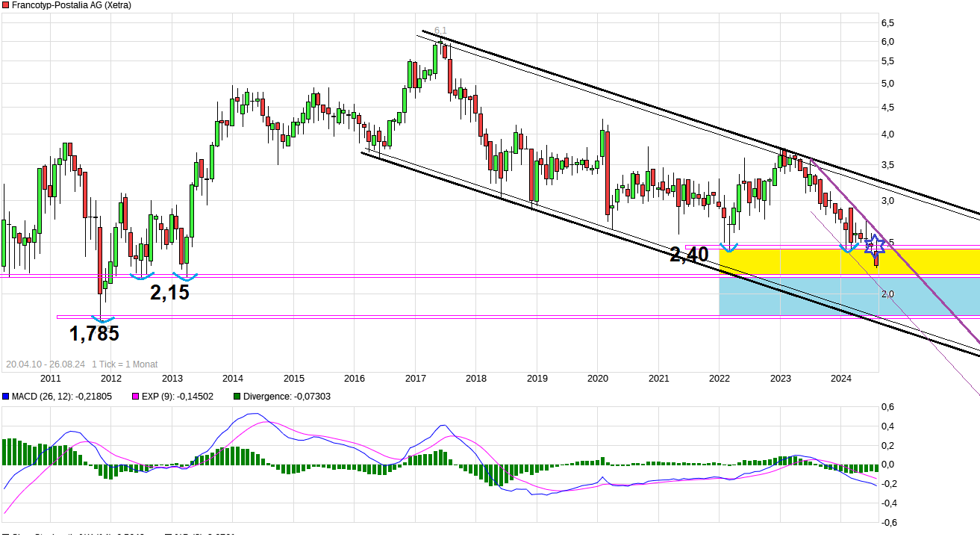Click the magenta EXP (9) legend square

point(136,397)
